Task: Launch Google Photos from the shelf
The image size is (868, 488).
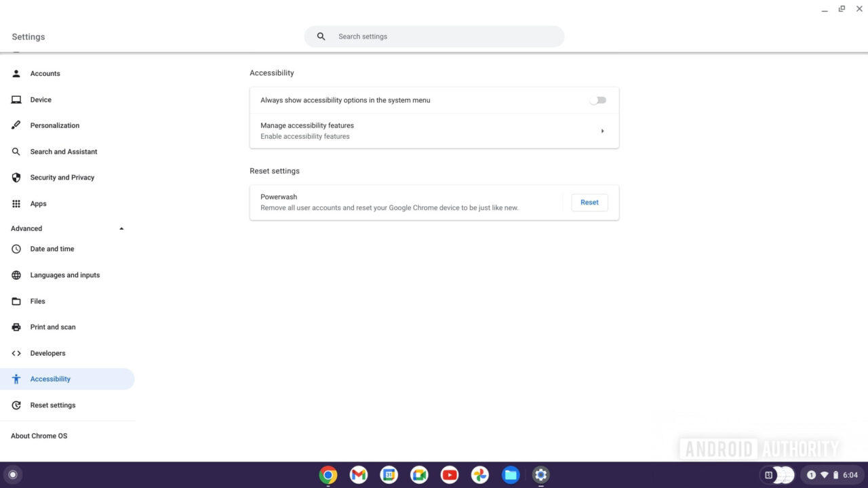Action: click(480, 475)
